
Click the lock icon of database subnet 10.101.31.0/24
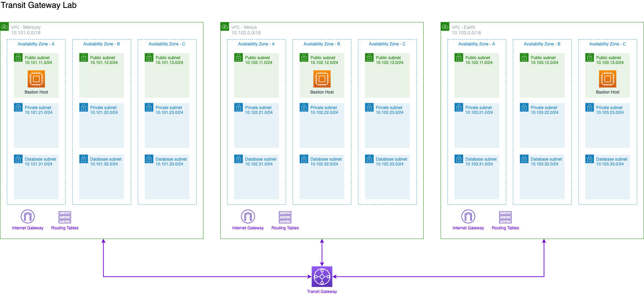click(x=18, y=159)
